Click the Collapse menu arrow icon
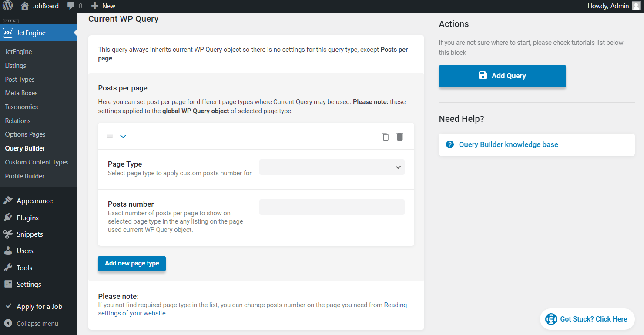This screenshot has height=335, width=644. [8, 323]
